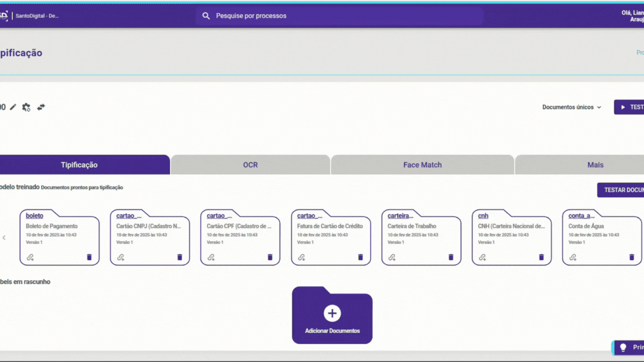Viewport: 644px width, 362px height.
Task: Click trash icon on Fatura de Cartão
Action: click(361, 258)
